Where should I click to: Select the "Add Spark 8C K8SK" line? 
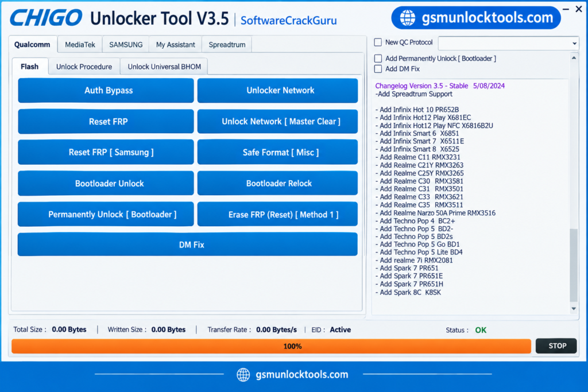[x=408, y=292]
